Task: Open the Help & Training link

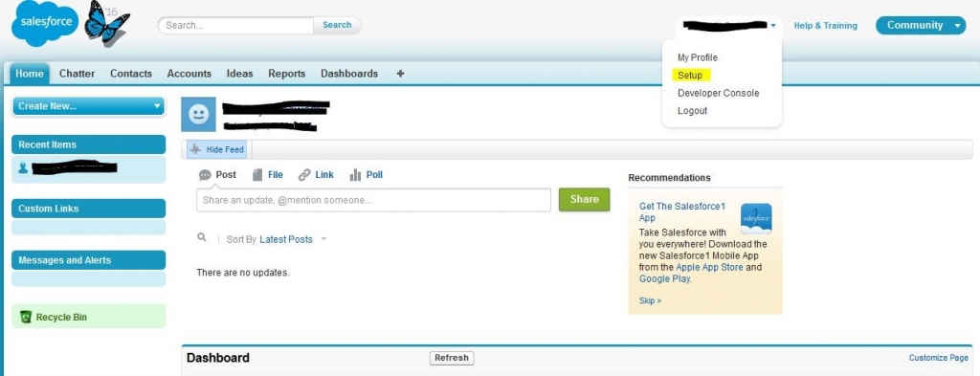Action: click(x=826, y=26)
